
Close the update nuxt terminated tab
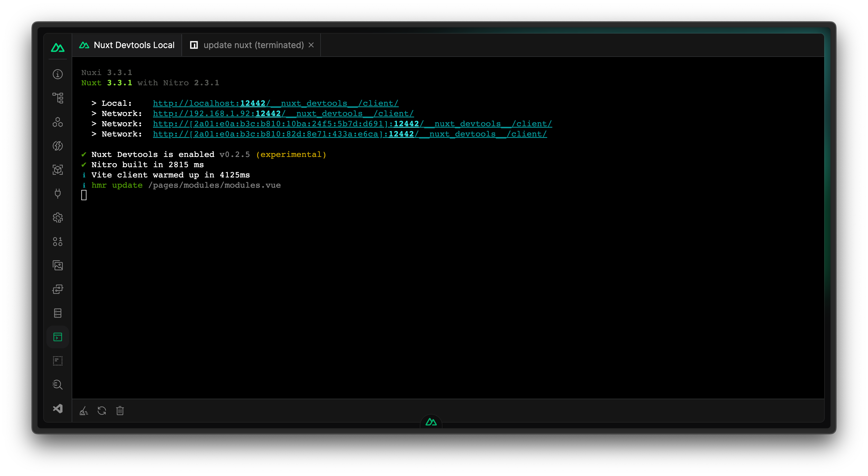pyautogui.click(x=311, y=45)
